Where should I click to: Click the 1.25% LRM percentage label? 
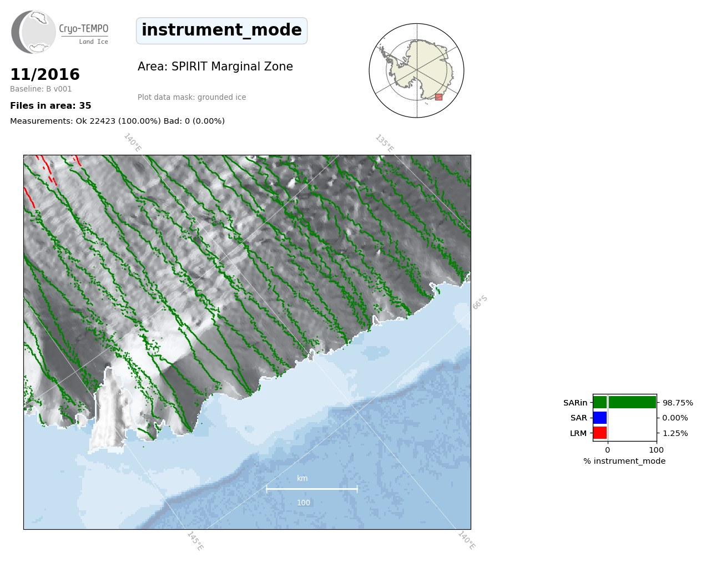point(675,433)
